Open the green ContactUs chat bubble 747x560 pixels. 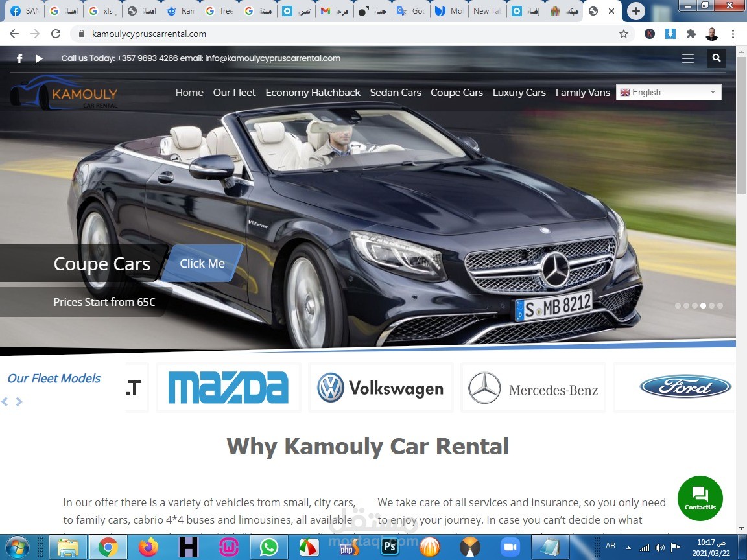(700, 498)
